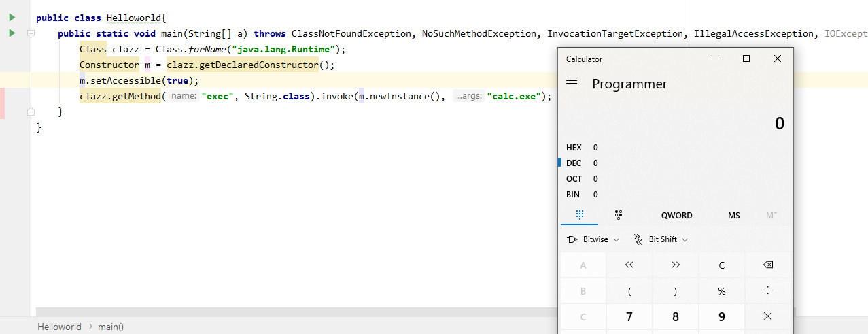The width and height of the screenshot is (868, 334).
Task: Select the OCT number base
Action: point(574,179)
